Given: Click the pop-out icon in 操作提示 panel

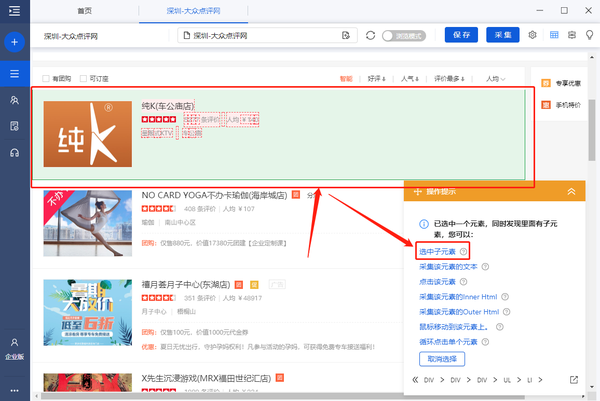Looking at the screenshot, I should click(574, 380).
